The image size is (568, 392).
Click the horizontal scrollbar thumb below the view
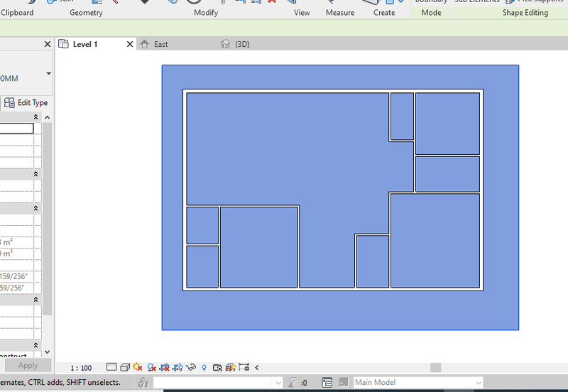click(436, 367)
